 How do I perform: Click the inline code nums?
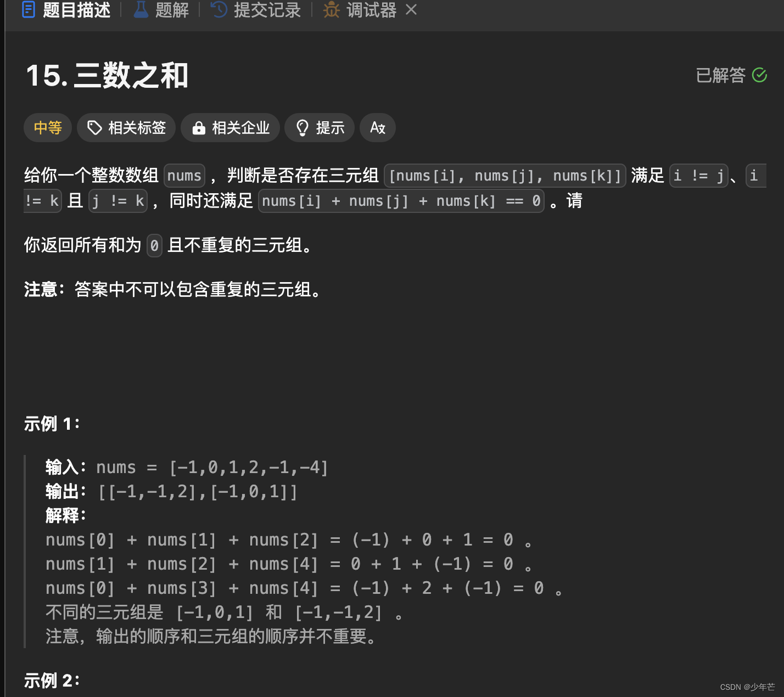point(184,176)
